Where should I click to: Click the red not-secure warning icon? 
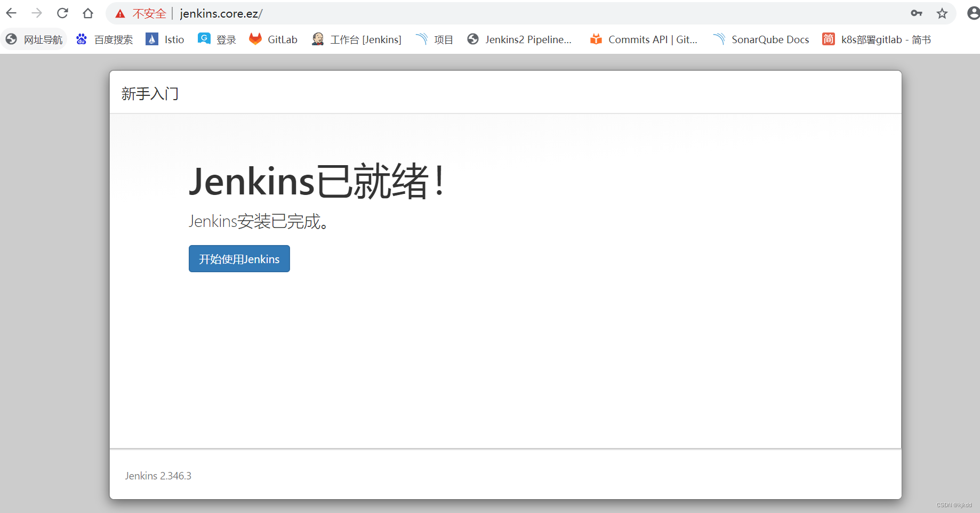tap(121, 14)
